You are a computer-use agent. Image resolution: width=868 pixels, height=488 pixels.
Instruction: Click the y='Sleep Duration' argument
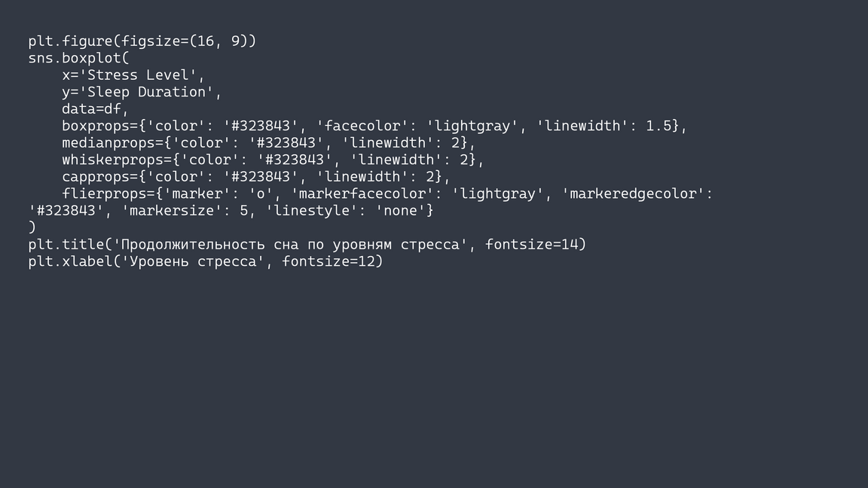(x=140, y=92)
